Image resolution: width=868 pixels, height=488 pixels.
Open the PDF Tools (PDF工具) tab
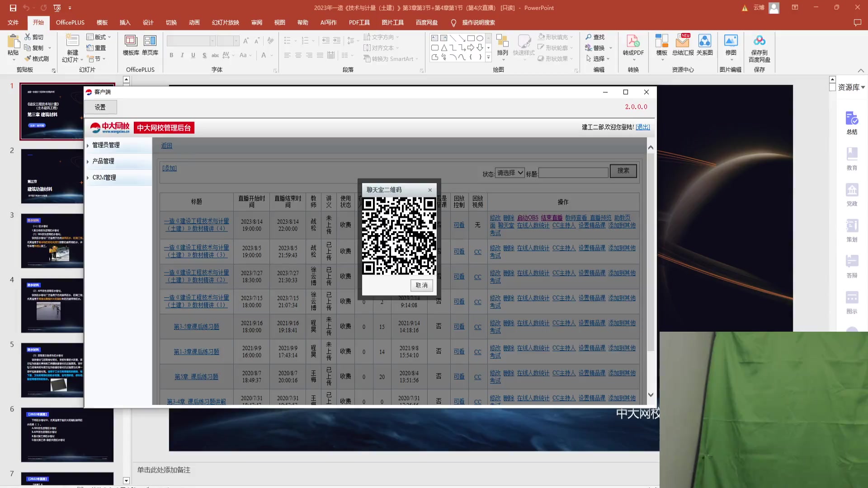click(359, 23)
